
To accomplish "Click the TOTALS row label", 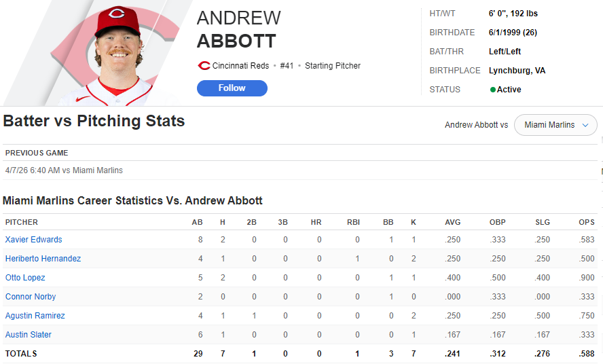I will (21, 354).
